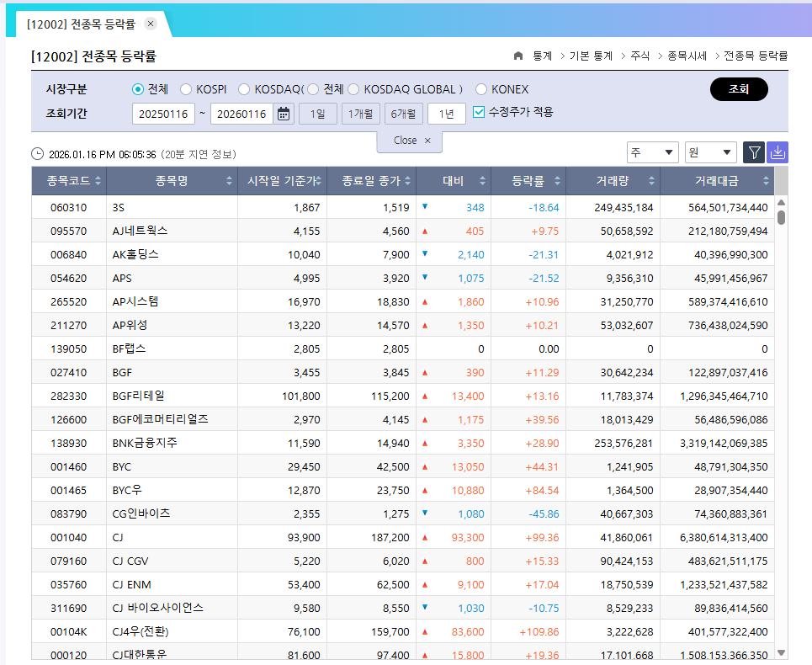
Task: Click stock code 311690
Action: [68, 608]
